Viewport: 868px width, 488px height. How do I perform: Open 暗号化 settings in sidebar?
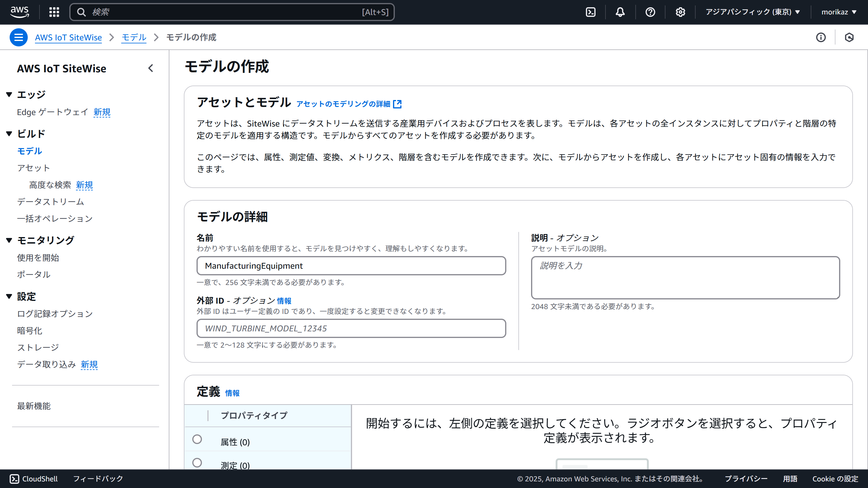(30, 331)
